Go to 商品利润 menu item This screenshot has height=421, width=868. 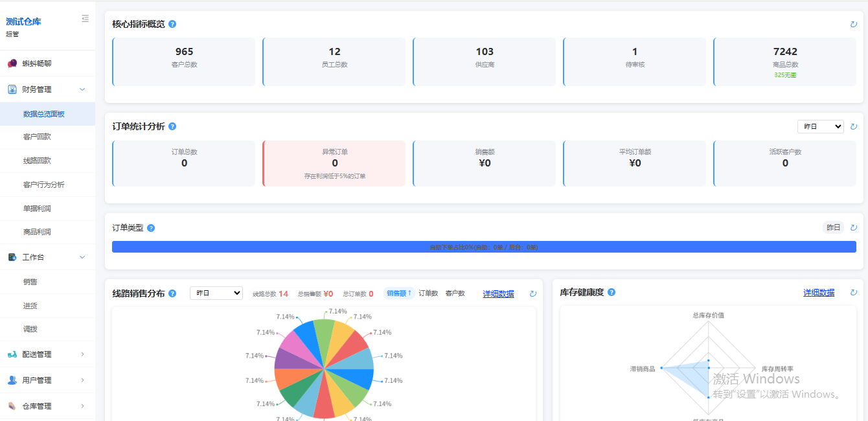37,232
